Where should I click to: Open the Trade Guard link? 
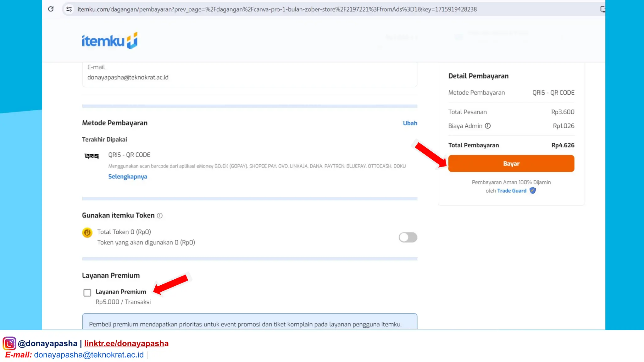point(512,191)
